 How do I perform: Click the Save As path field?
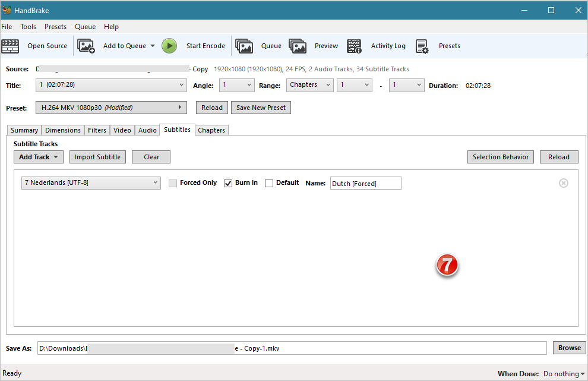(x=292, y=348)
